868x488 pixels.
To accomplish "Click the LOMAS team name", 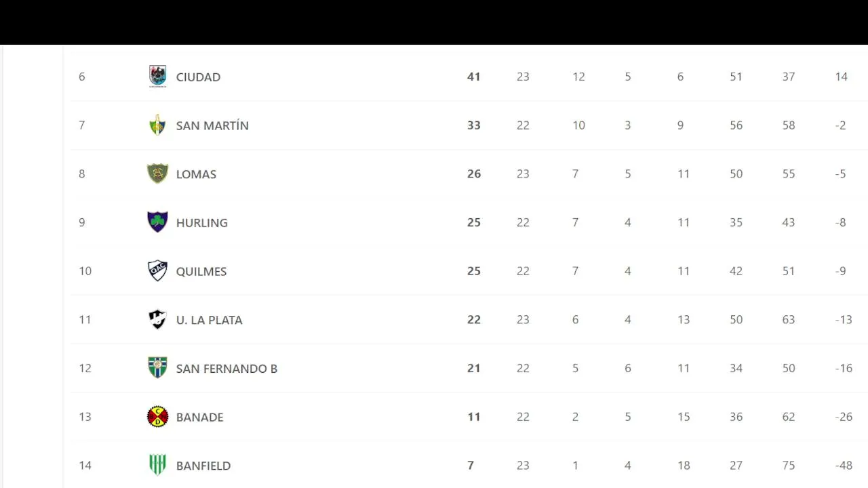I will coord(196,174).
